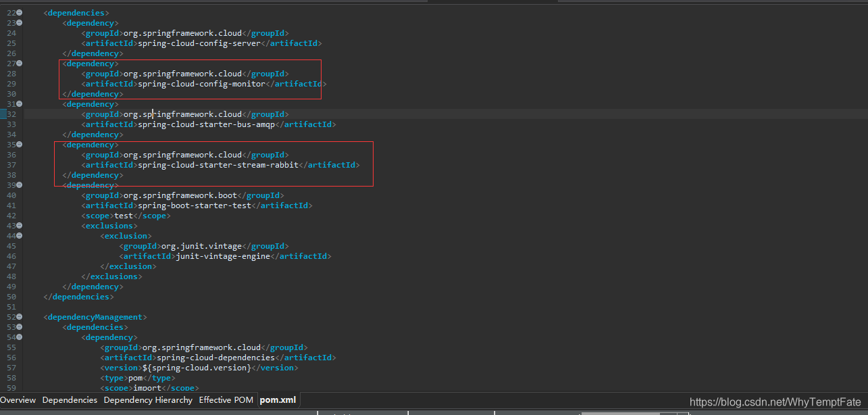
Task: Click the scope import line
Action: [149, 388]
